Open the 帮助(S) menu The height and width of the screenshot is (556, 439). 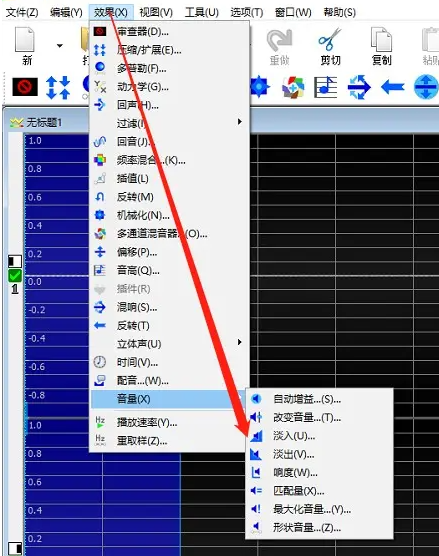339,12
